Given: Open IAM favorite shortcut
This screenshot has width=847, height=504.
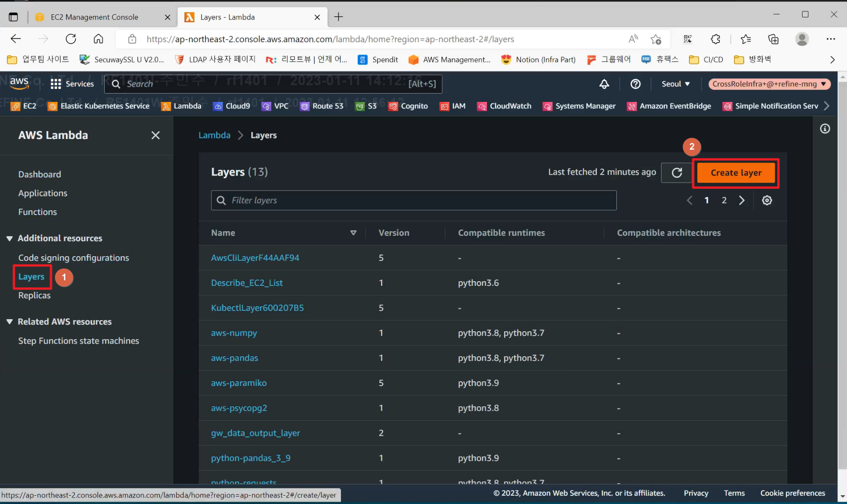Looking at the screenshot, I should pos(453,106).
